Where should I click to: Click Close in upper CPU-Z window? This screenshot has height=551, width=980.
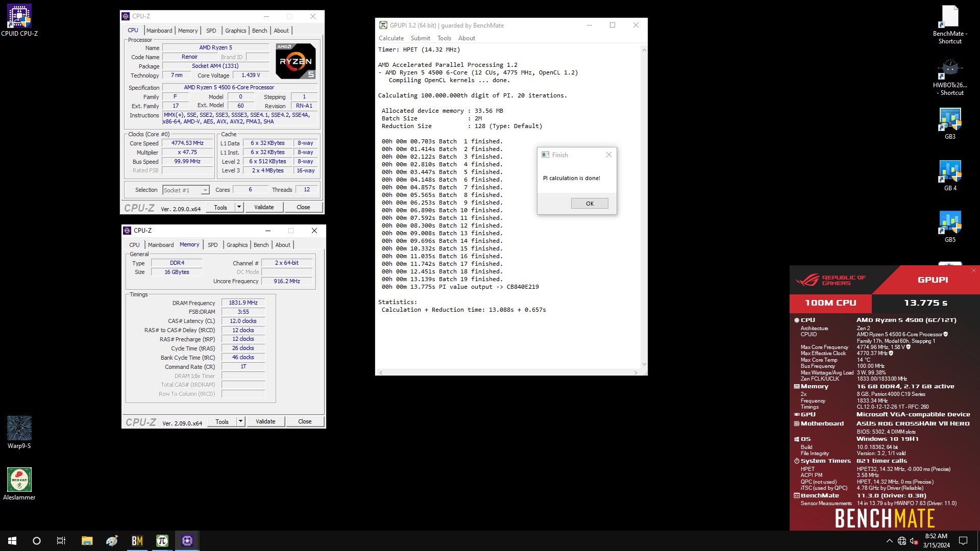303,207
